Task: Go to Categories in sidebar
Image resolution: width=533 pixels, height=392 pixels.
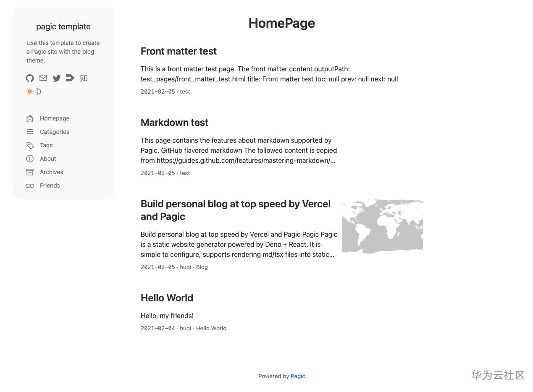Action: click(x=55, y=132)
